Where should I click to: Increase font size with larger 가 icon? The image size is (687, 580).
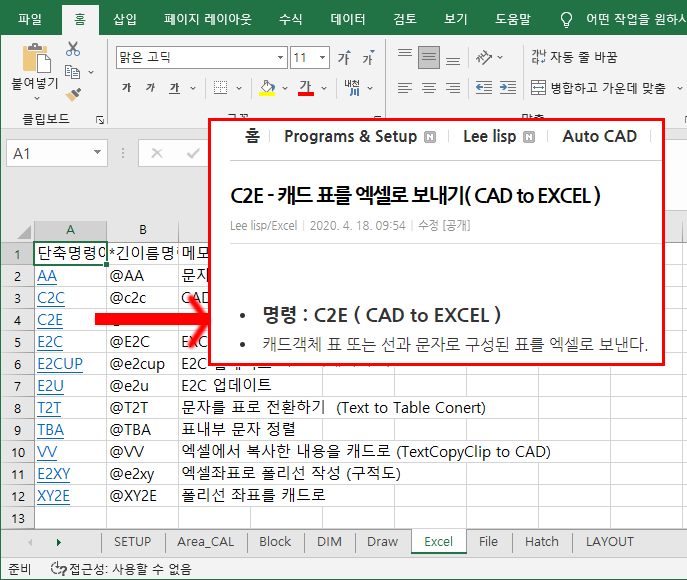click(x=344, y=57)
